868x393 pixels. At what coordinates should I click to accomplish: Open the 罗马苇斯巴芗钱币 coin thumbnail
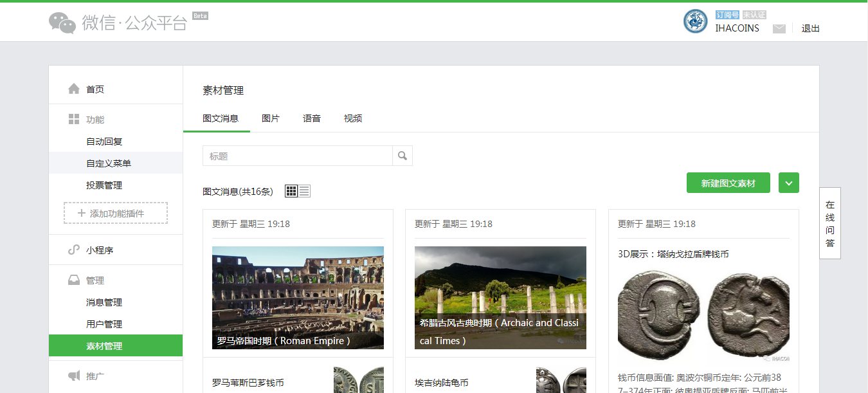click(x=359, y=380)
